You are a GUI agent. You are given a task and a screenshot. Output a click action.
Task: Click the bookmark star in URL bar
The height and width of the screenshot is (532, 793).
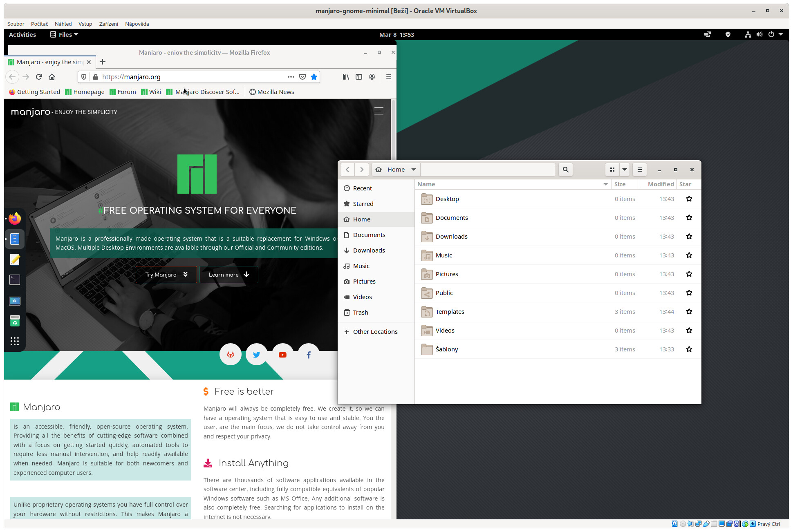pos(314,77)
